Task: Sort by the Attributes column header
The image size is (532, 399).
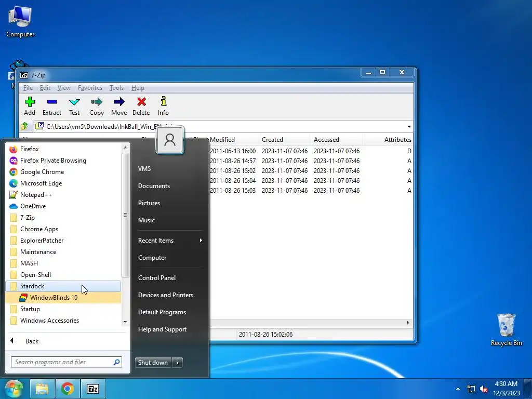Action: 388,140
